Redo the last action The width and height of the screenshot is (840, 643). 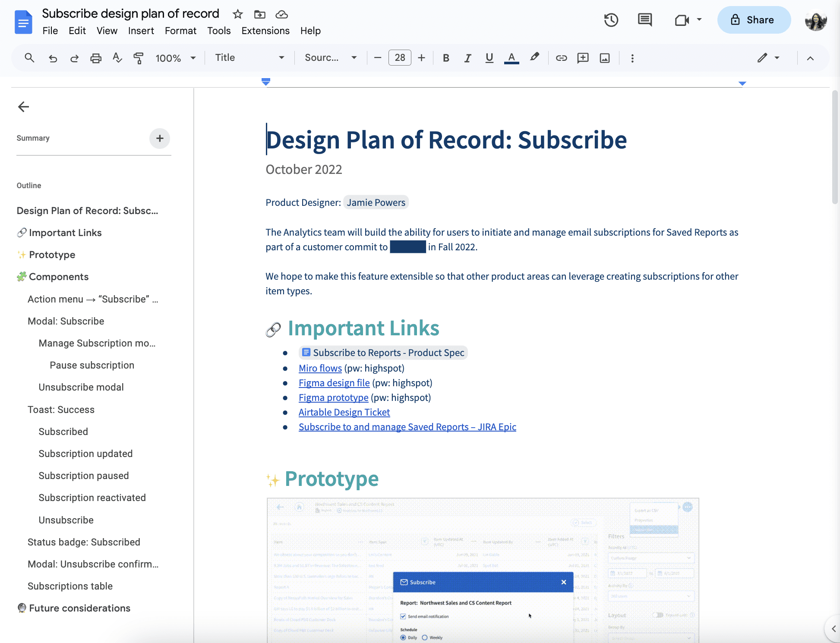coord(74,58)
